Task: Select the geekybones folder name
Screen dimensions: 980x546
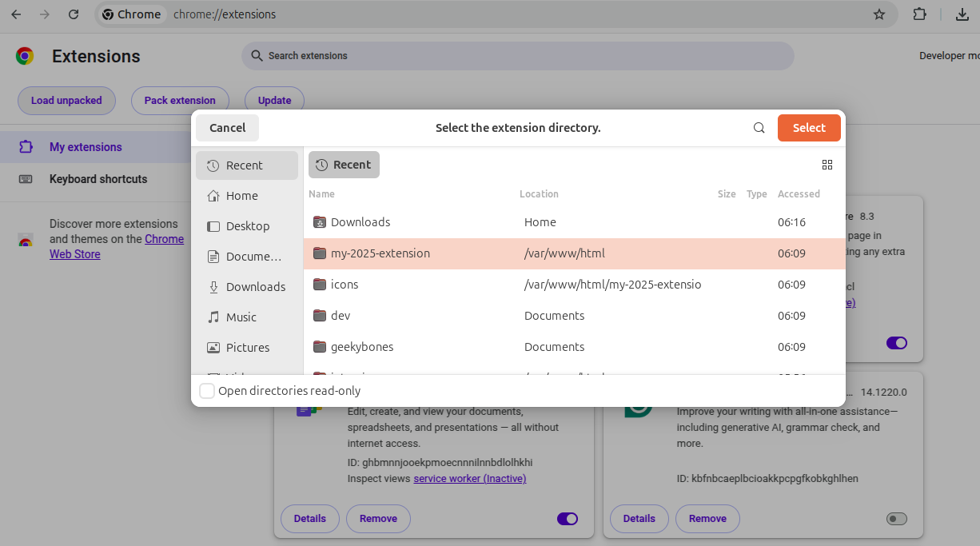Action: [362, 347]
